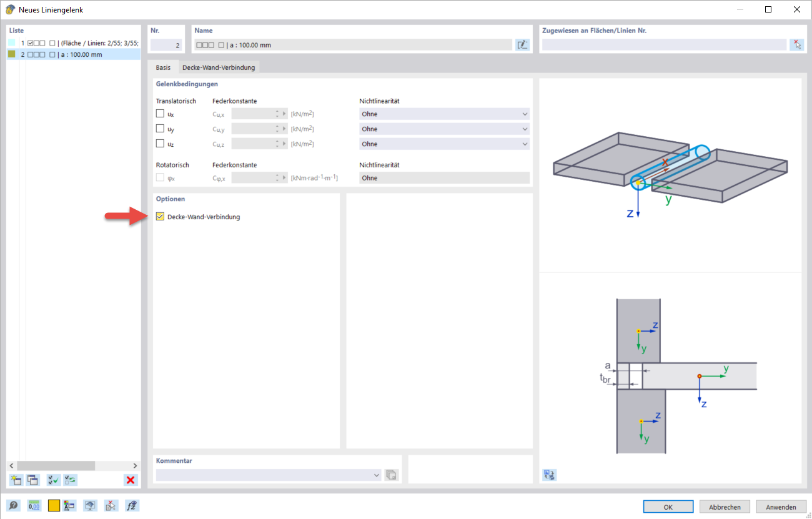Click the invert selection icon in list toolbar
The height and width of the screenshot is (519, 812).
click(x=70, y=480)
